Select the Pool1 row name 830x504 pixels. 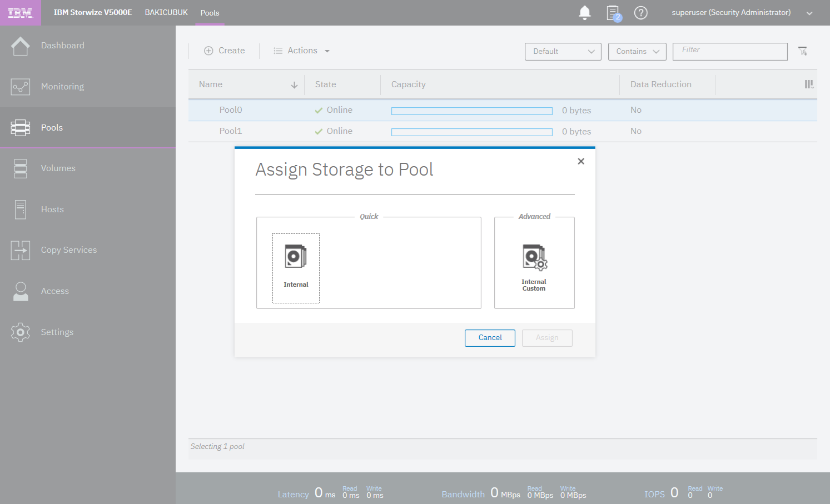coord(231,131)
